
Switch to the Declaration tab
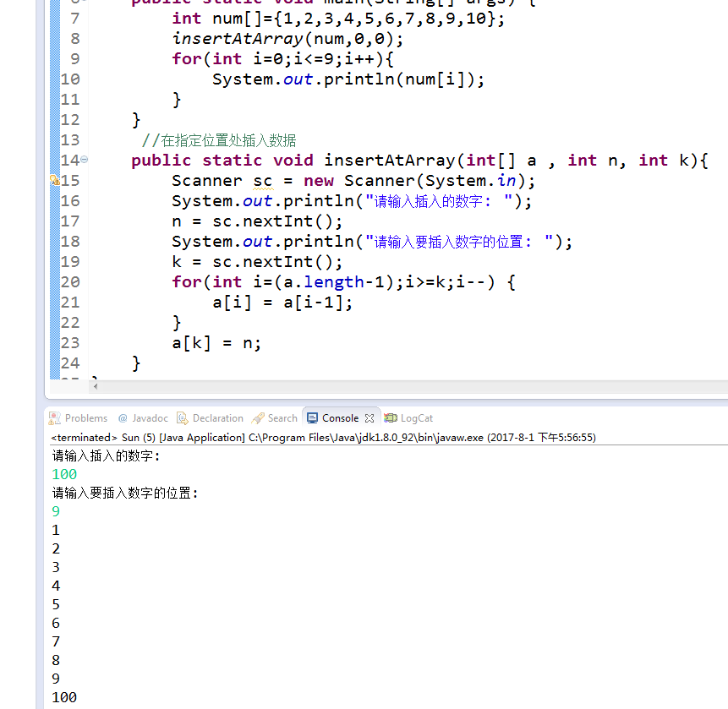pyautogui.click(x=216, y=417)
